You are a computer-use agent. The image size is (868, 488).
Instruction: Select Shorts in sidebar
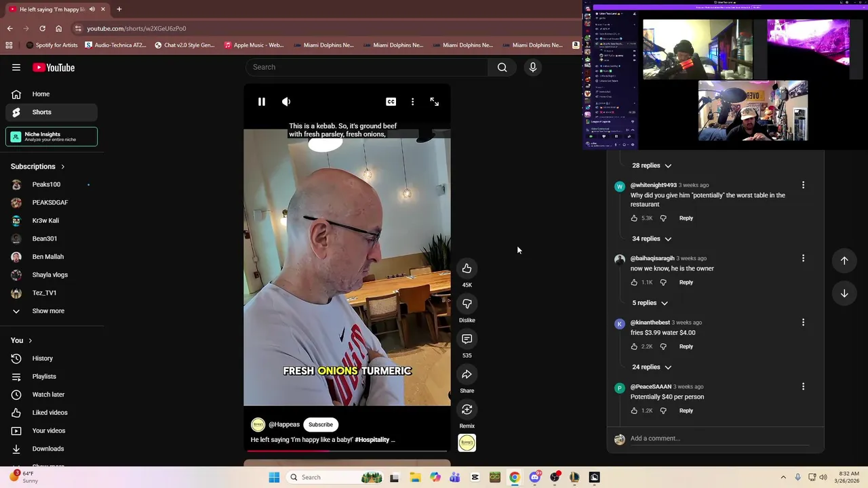point(52,112)
